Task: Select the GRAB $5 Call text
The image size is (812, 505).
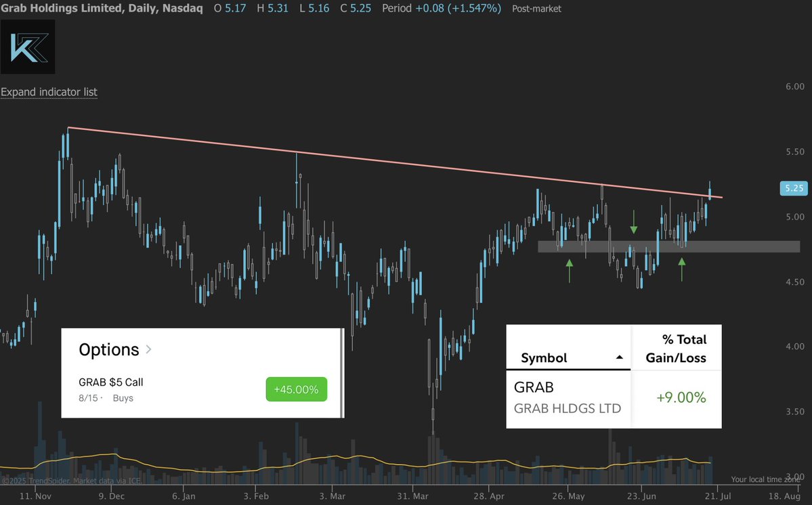Action: click(x=111, y=382)
